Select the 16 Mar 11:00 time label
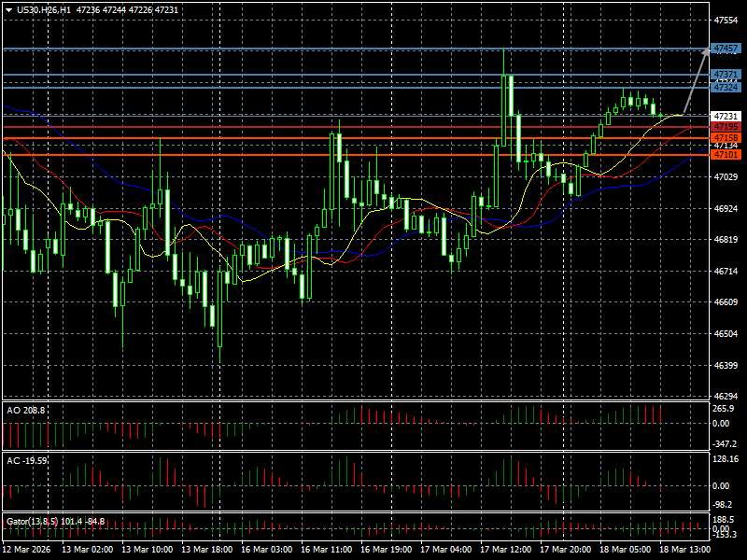 point(326,550)
